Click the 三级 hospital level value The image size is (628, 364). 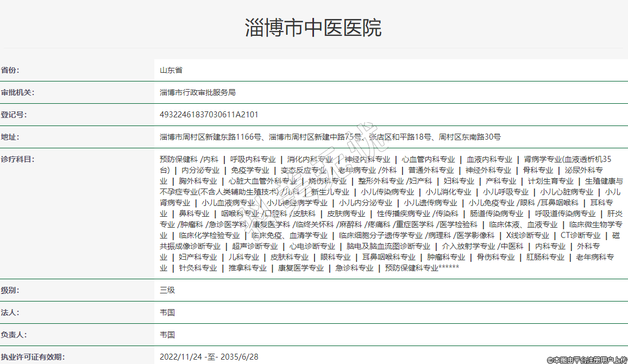167,290
